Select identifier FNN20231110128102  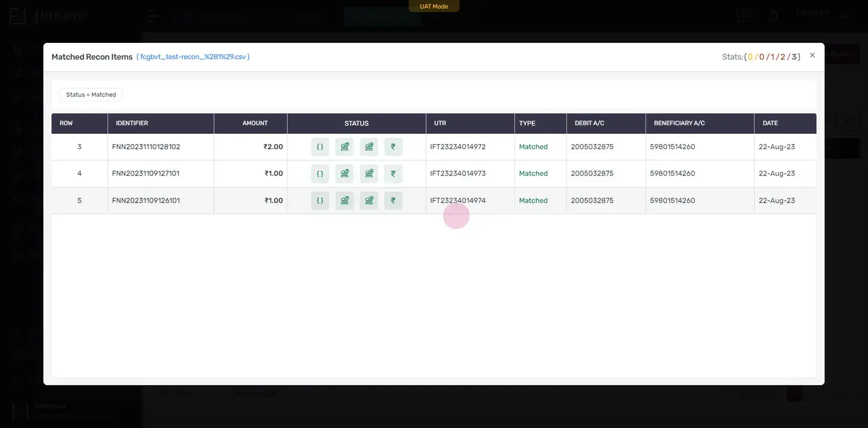tap(146, 146)
